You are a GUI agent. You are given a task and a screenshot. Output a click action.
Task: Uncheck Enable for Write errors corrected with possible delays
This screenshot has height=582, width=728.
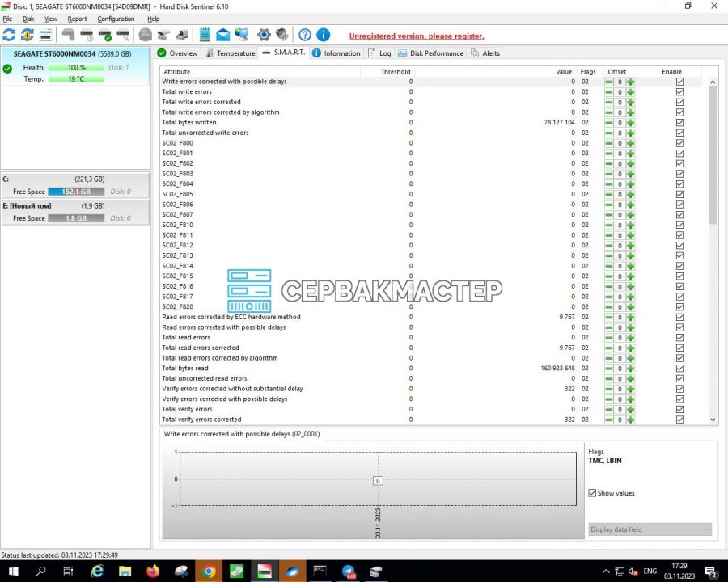pyautogui.click(x=679, y=82)
